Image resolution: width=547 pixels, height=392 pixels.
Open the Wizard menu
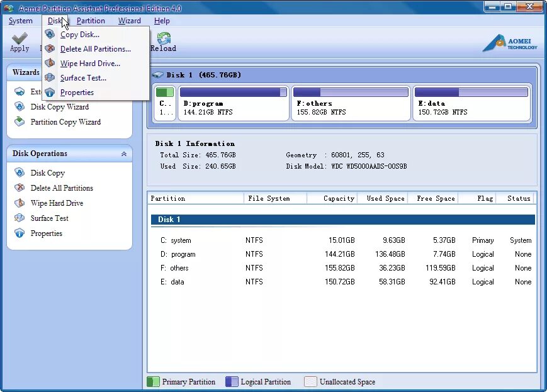tap(130, 21)
